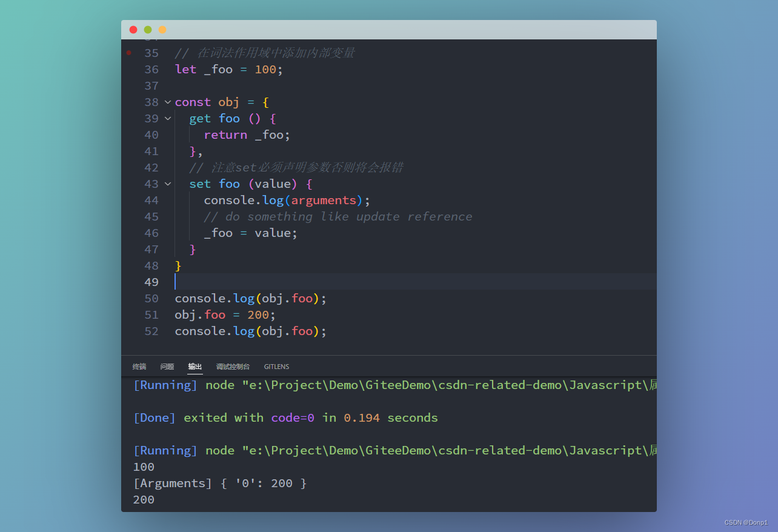Click the empty current line 49 in editor
778x532 pixels.
coord(416,282)
